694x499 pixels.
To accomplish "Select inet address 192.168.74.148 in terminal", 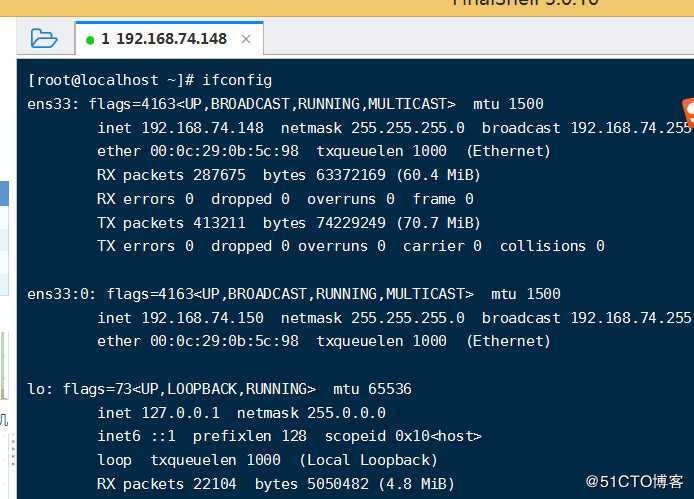I will 202,128.
